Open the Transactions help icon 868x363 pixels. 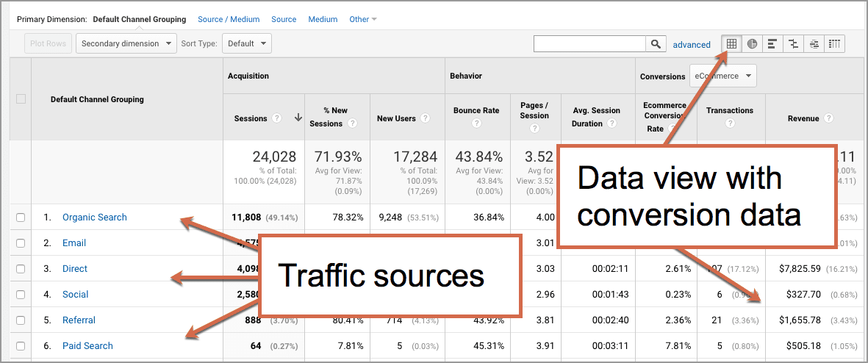730,124
